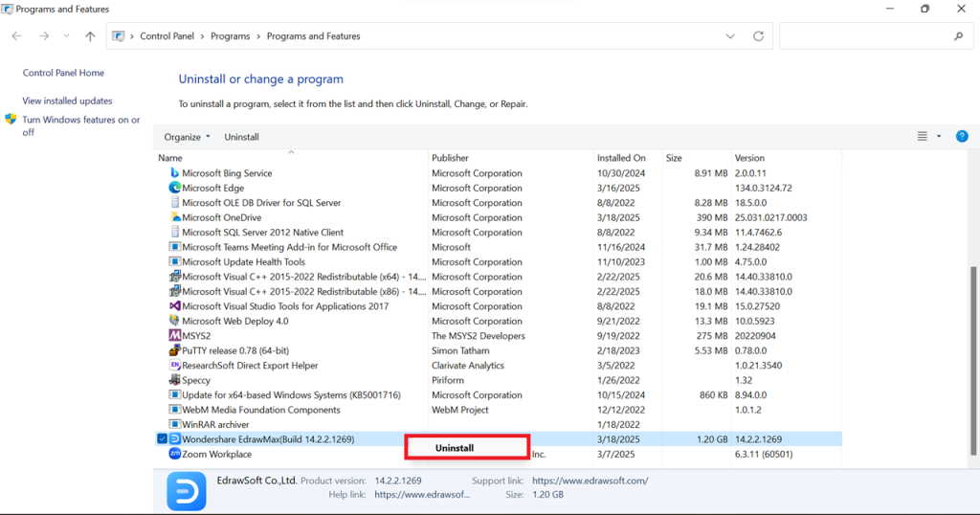Screen dimensions: 980x515
Task: Click the Microsoft Bing Service icon
Action: 175,173
